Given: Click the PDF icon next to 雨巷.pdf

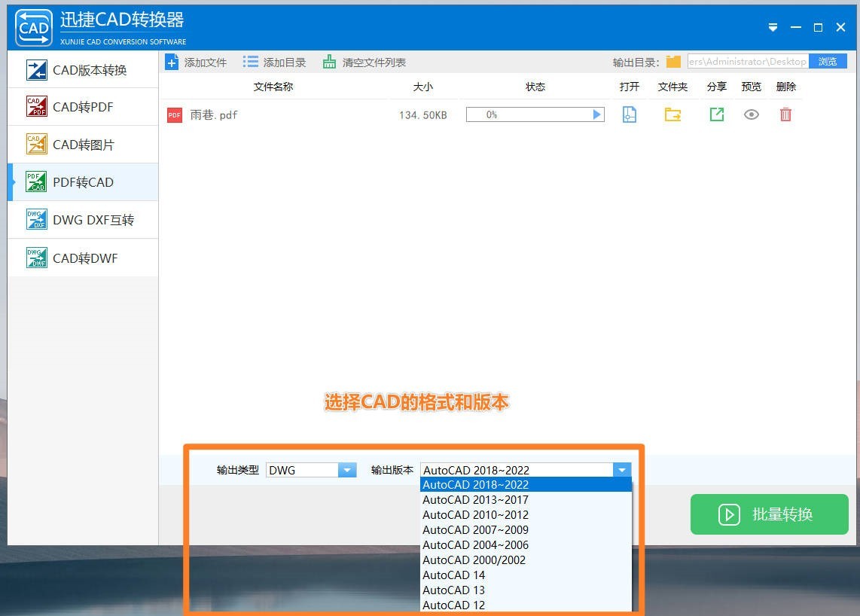Looking at the screenshot, I should click(x=174, y=114).
